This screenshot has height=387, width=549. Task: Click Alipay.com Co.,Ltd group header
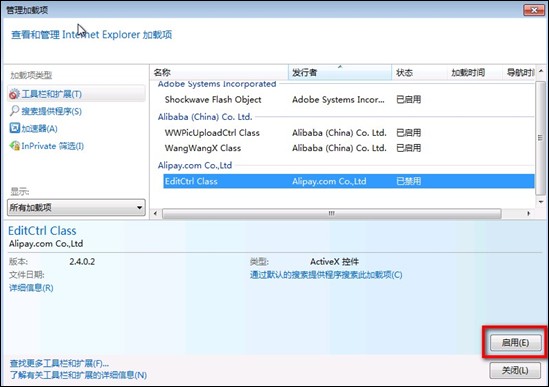coord(195,165)
